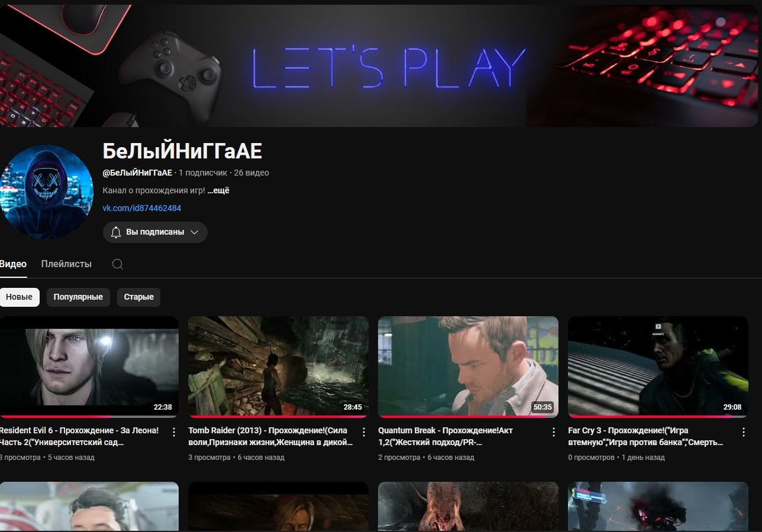Switch to the Плейлисты tab
The height and width of the screenshot is (532, 762).
pos(66,264)
